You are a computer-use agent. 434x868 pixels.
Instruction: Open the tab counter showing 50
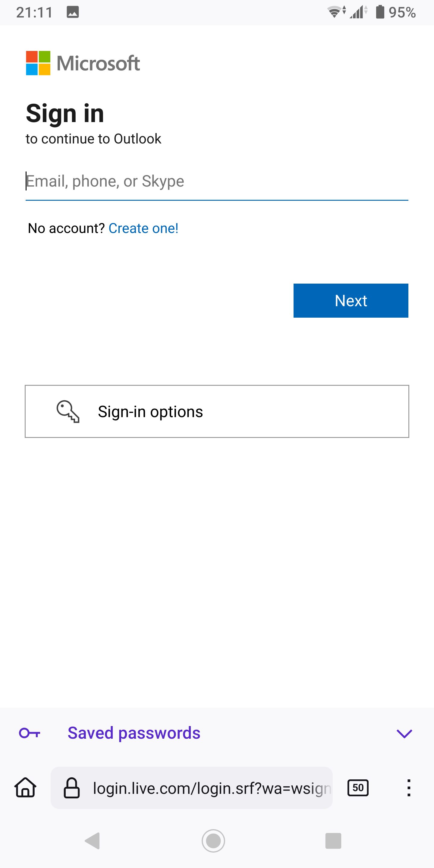tap(358, 788)
